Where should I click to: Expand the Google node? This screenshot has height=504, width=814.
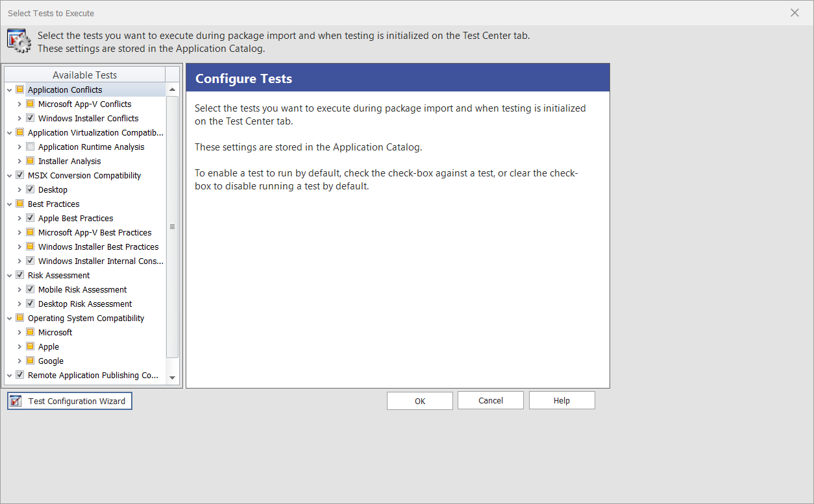point(19,361)
